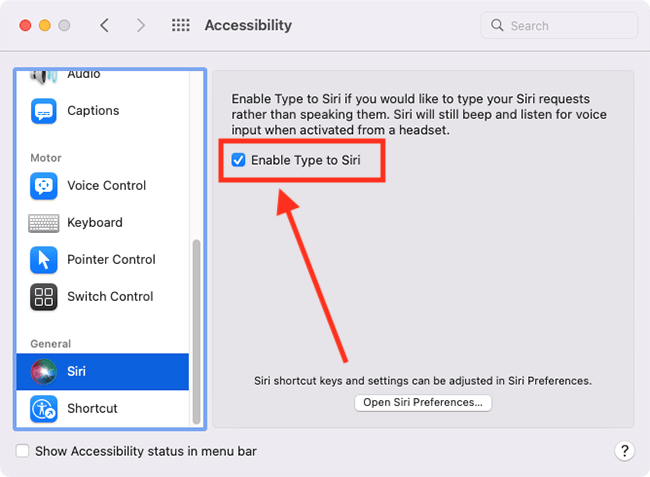Open Voice Control icon in sidebar
The image size is (650, 477).
coord(44,186)
